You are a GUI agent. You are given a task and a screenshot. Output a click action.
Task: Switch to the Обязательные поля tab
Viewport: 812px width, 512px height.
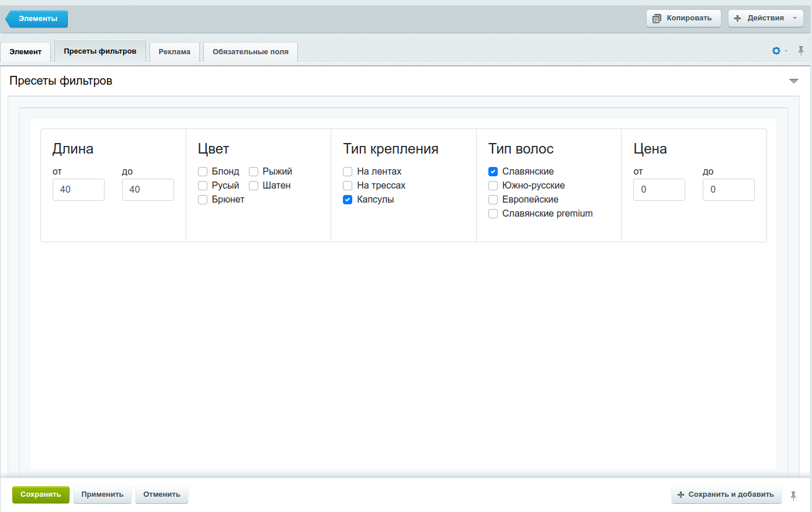pos(250,52)
